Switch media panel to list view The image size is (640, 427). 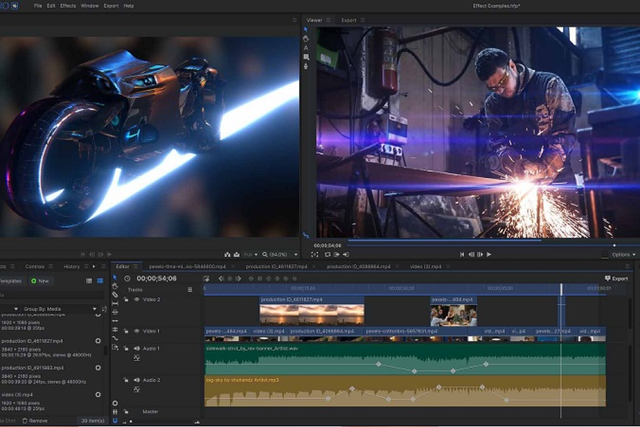pos(89,281)
